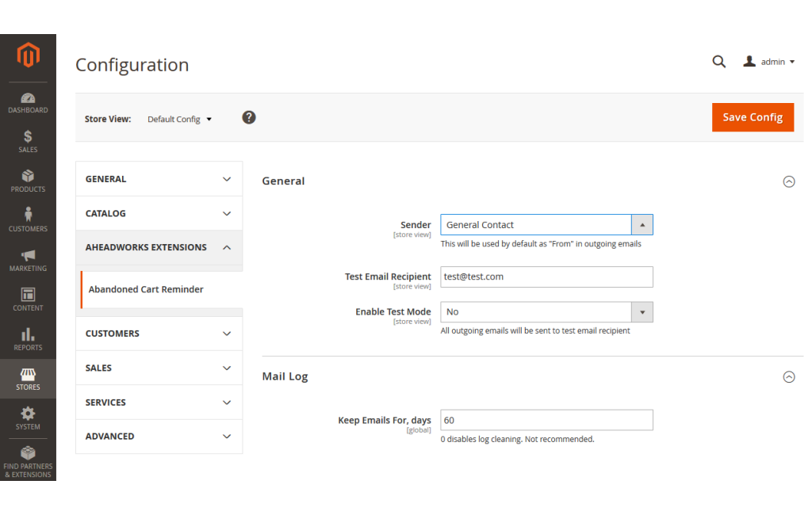Open the Marketing sidebar icon
This screenshot has width=812, height=515.
pos(28,261)
